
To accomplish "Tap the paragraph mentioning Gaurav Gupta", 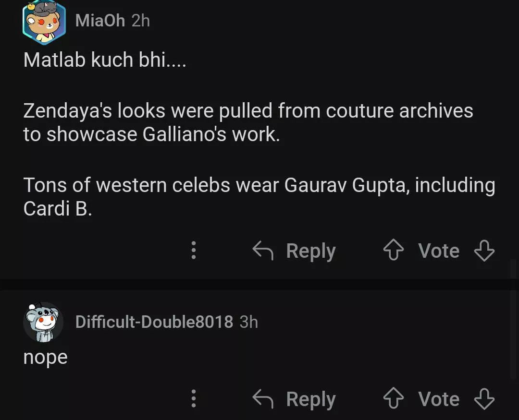I will click(x=259, y=196).
